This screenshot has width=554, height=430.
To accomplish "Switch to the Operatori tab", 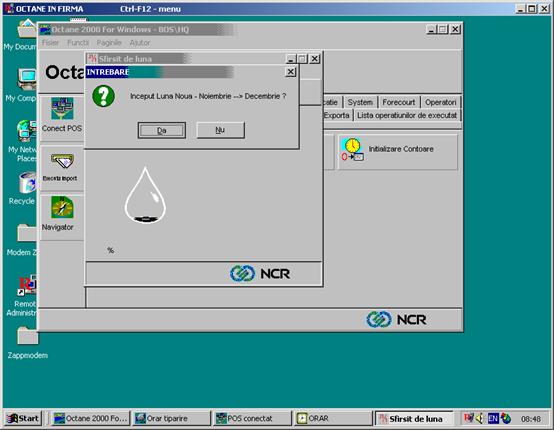I will 441,102.
